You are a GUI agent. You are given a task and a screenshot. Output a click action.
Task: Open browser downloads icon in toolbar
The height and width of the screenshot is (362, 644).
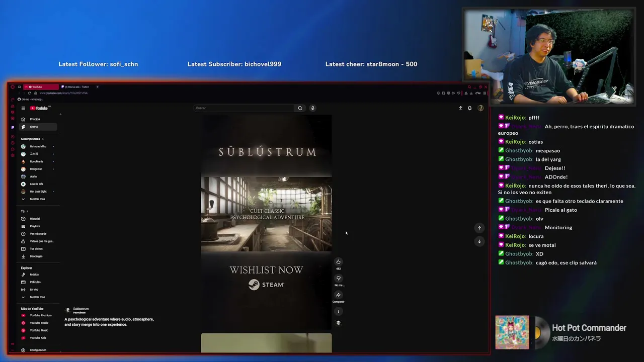[471, 93]
